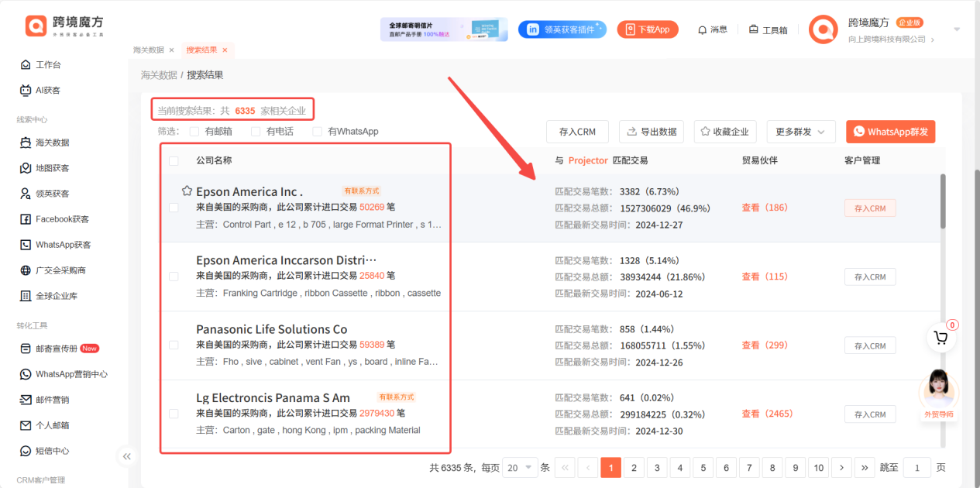Select checkbox for Panasonic Life Solutions row

pos(174,345)
